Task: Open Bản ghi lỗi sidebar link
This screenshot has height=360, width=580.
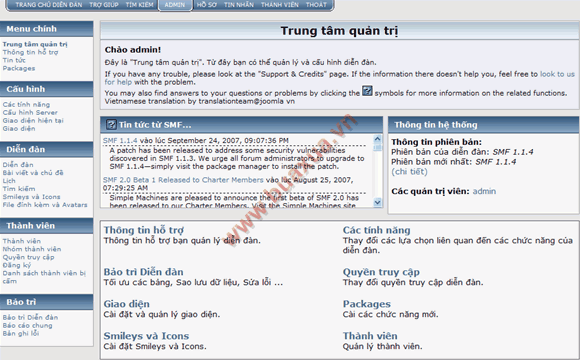Action: coord(21,334)
